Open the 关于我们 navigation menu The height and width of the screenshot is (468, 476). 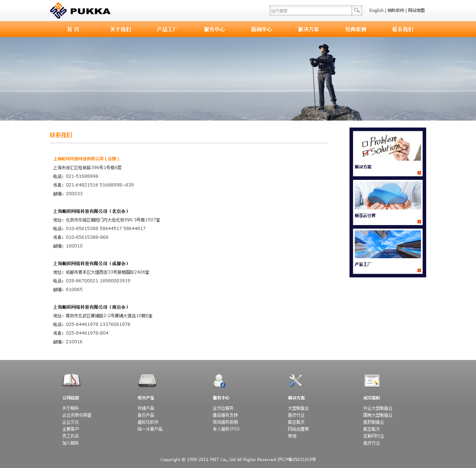pyautogui.click(x=120, y=30)
